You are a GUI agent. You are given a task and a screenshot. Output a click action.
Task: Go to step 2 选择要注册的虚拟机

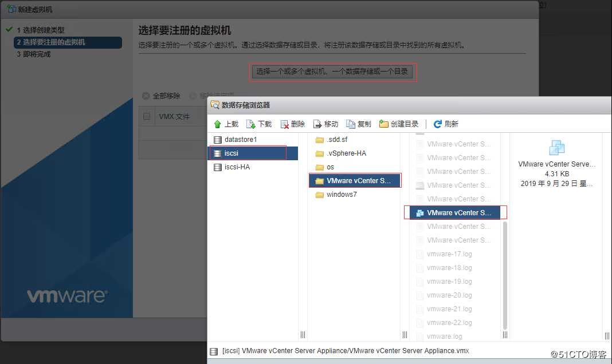(x=68, y=42)
